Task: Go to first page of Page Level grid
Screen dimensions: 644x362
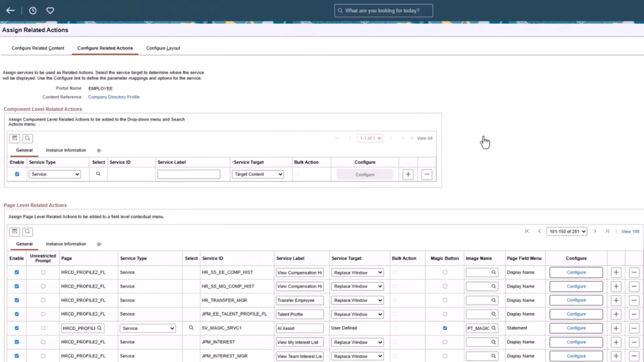Action: tap(527, 231)
